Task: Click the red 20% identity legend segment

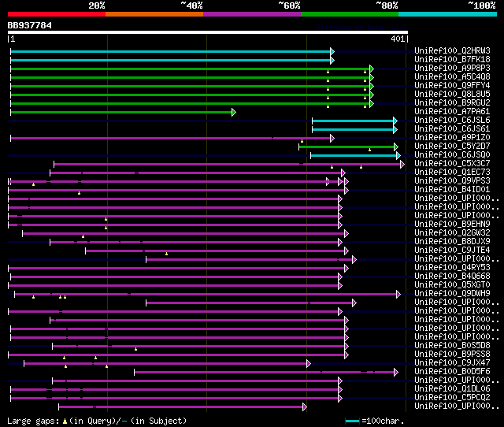Action: [57, 14]
